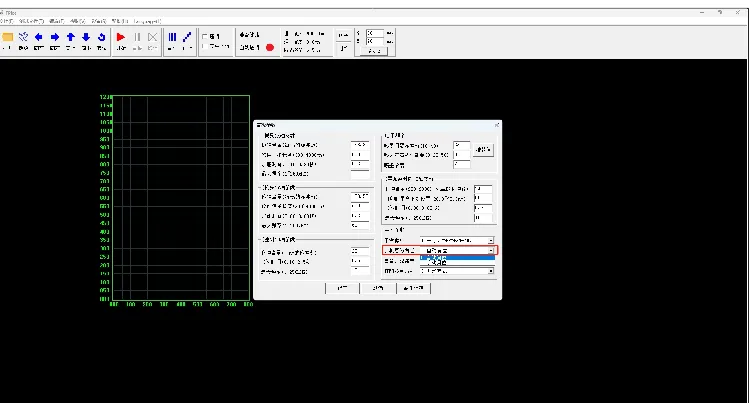Select the non-highlighted option in open dropdown list
Screen dimensions: 749x403
458,262
